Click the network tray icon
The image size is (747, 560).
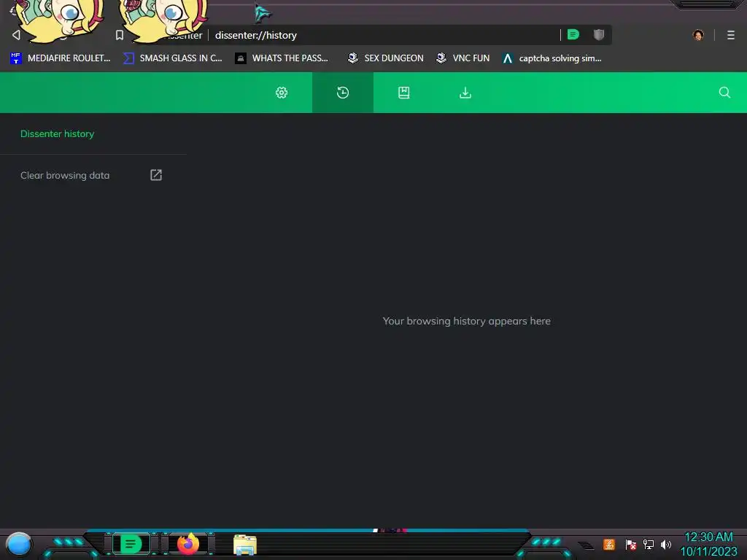click(648, 544)
